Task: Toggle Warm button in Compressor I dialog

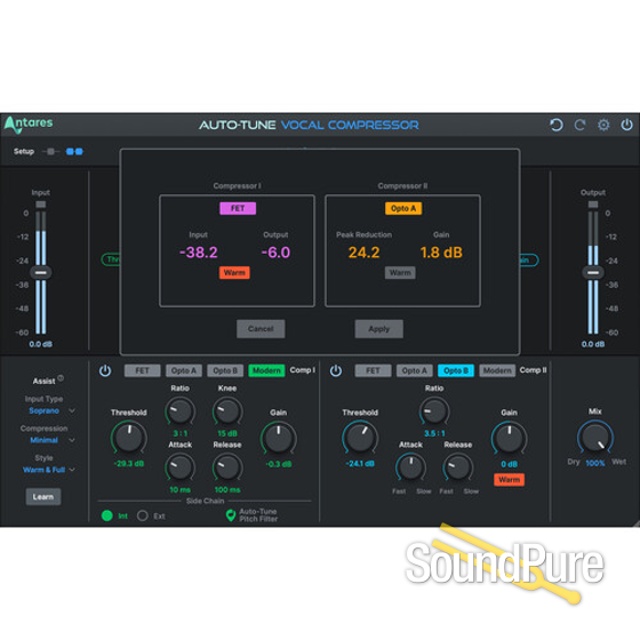Action: coord(234,272)
